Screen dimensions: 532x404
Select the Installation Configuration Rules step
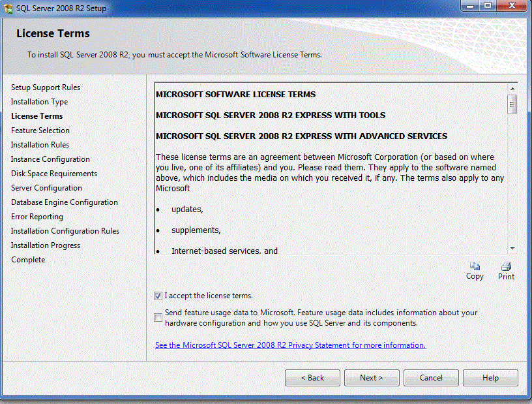[65, 231]
